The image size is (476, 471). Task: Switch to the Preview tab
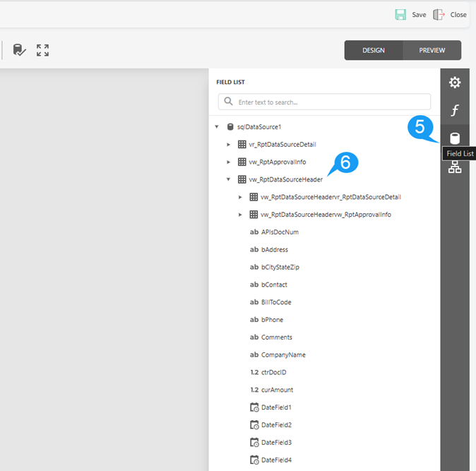[432, 50]
